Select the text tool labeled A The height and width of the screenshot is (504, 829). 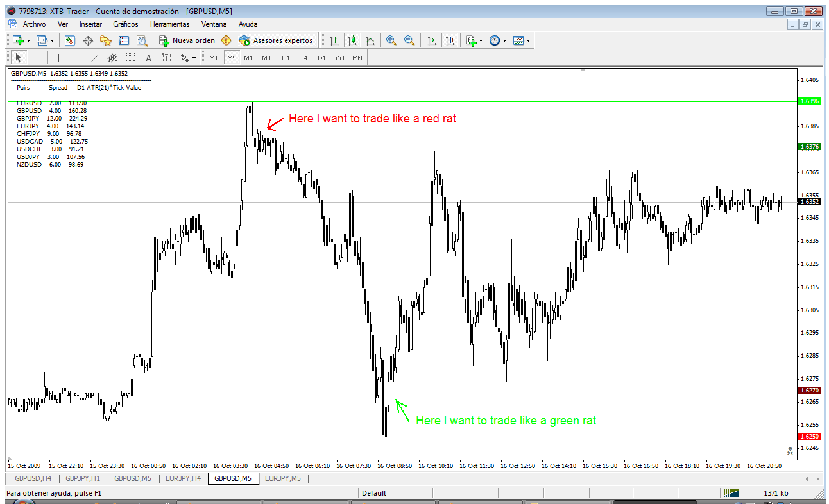[148, 58]
